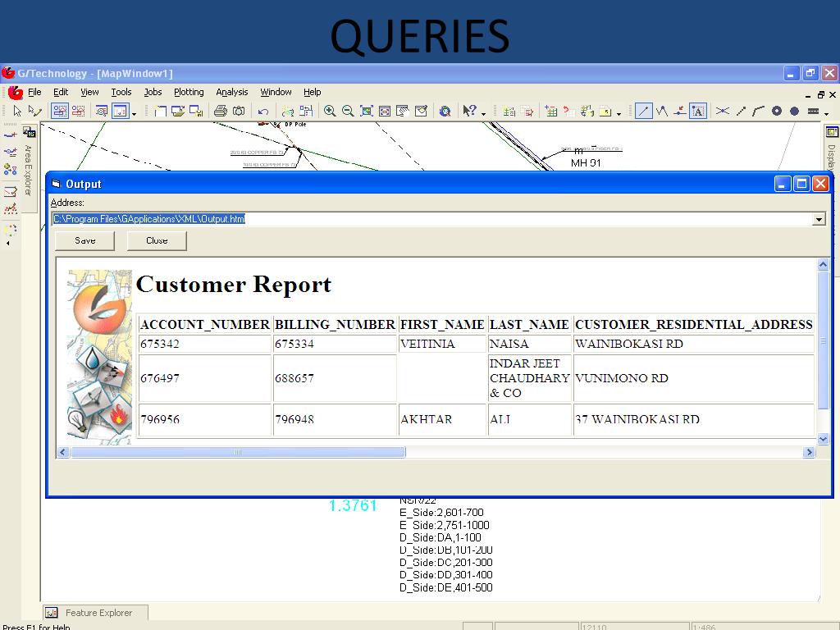Click the red G application icon in menu bar
This screenshot has width=840, height=630.
coord(16,93)
